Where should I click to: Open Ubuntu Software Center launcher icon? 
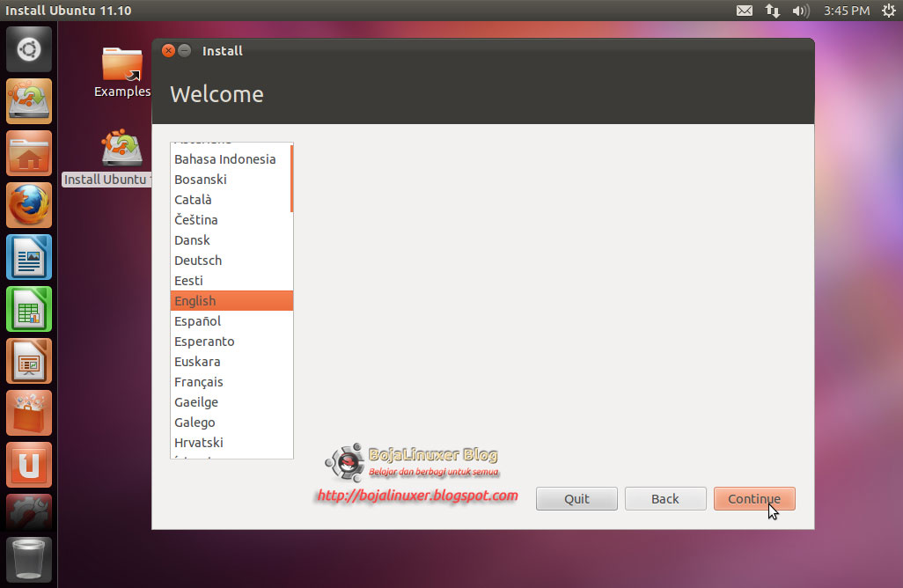pyautogui.click(x=29, y=413)
